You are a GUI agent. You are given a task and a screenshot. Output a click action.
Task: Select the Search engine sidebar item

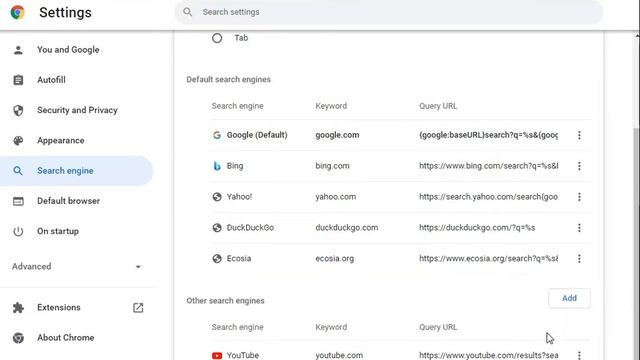[x=76, y=171]
